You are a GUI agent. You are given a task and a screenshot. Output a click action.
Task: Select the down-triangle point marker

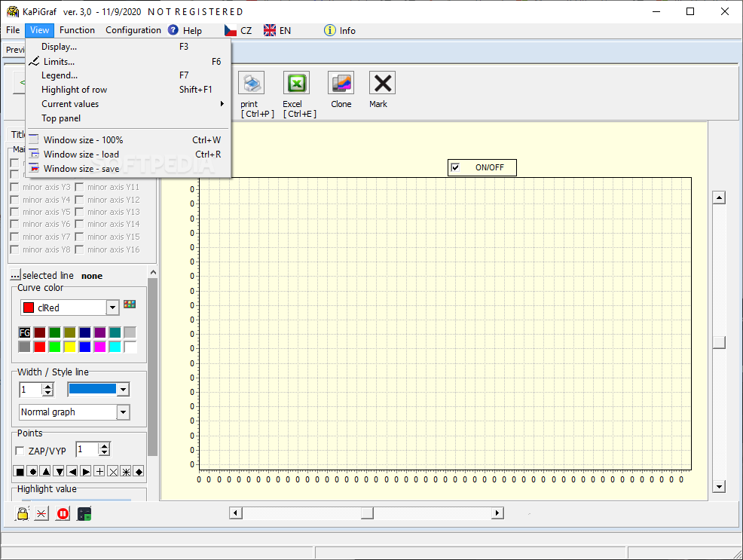[60, 471]
